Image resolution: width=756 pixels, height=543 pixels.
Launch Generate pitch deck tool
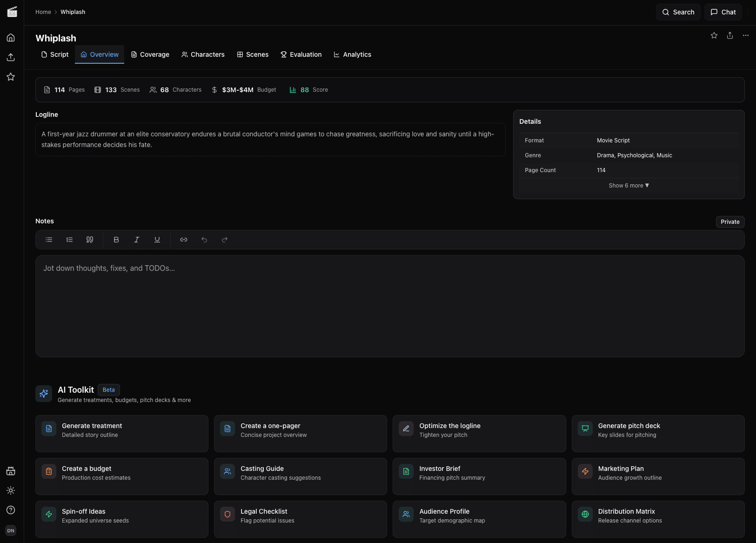coord(657,433)
